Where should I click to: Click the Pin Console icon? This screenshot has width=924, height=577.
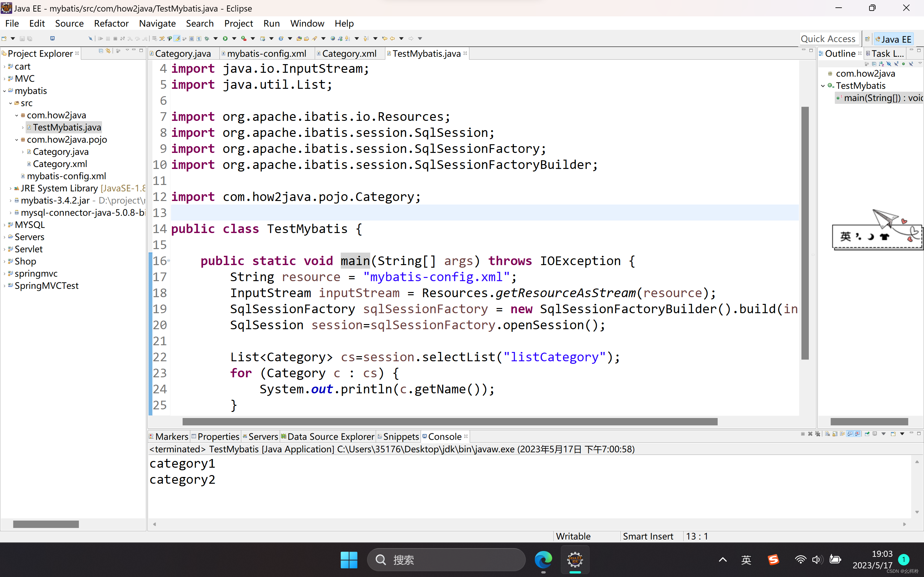(x=867, y=434)
